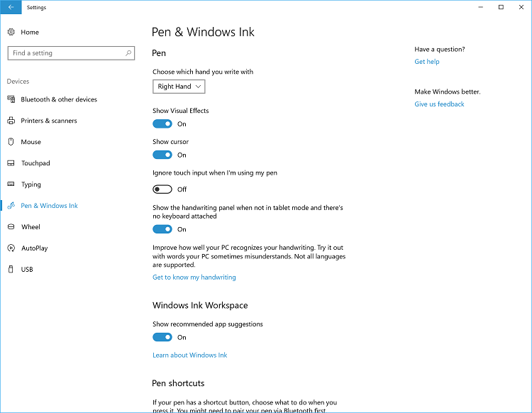Click the Bluetooth & other devices icon
The width and height of the screenshot is (532, 413).
point(11,99)
